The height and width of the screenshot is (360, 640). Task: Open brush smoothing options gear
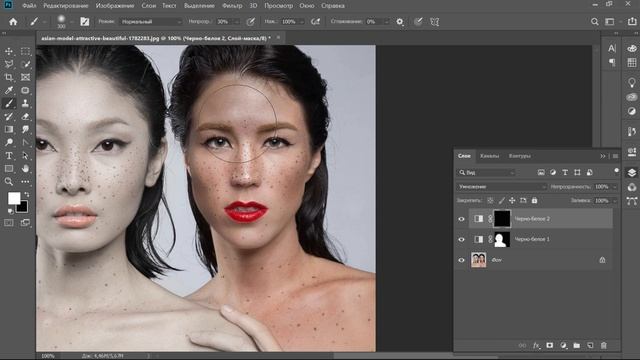click(400, 22)
